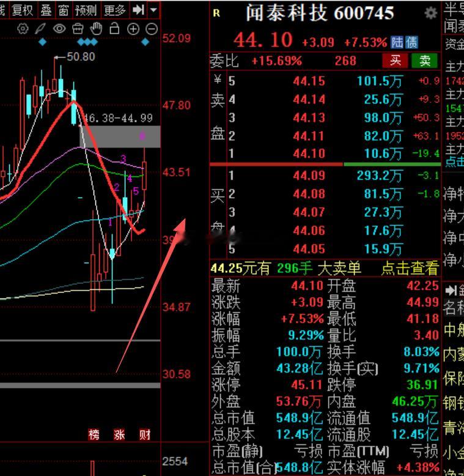Click the 陆 stock-connect badge

pos(397,42)
